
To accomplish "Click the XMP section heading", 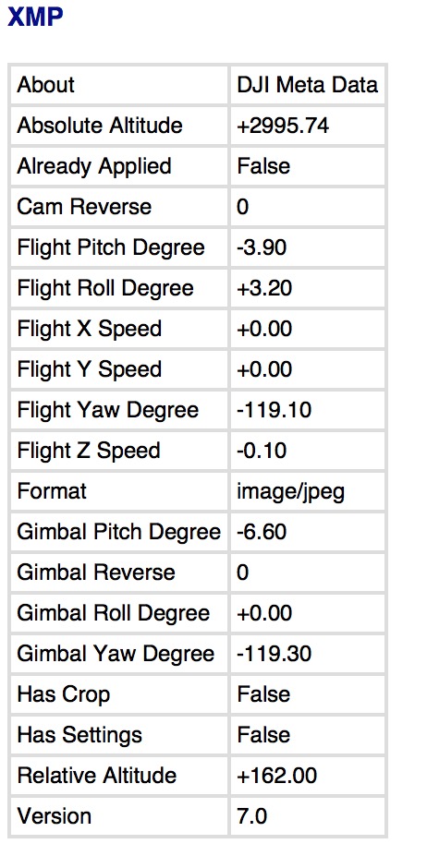I will tap(35, 18).
